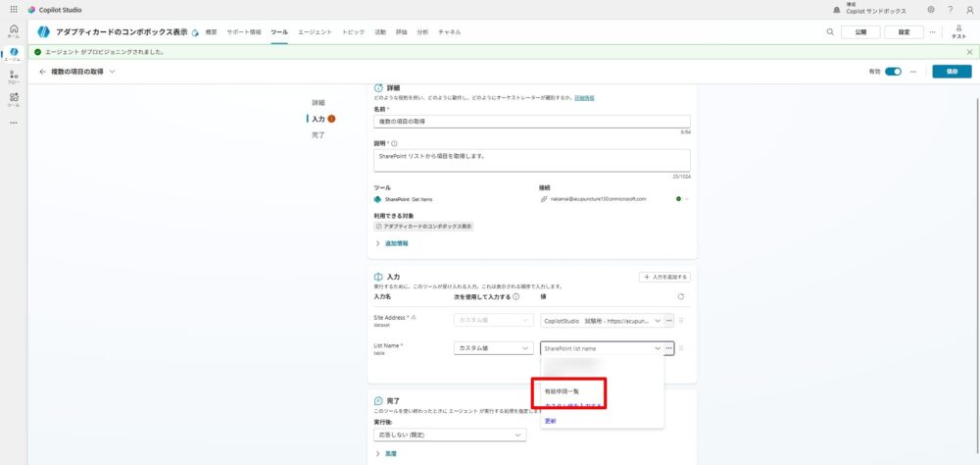The image size is (980, 465).
Task: Open the app launcher waffle icon
Action: (13, 9)
